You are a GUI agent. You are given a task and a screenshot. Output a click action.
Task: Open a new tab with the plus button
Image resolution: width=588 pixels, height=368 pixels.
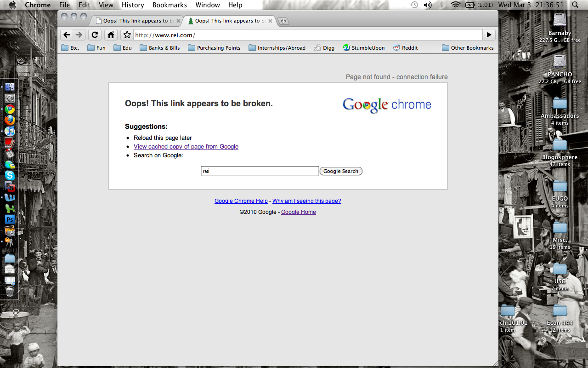(283, 21)
